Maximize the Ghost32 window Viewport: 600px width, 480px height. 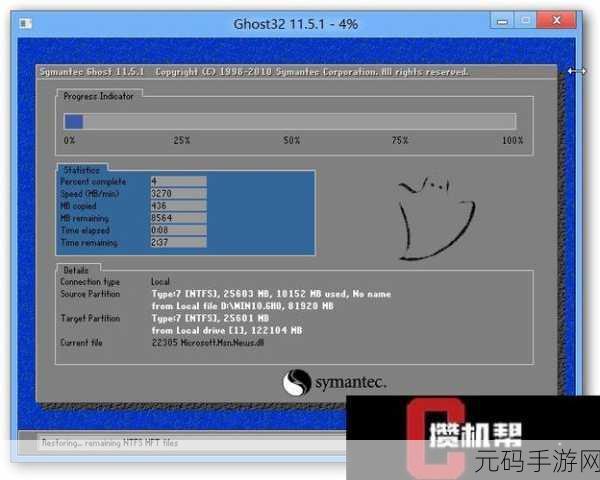click(x=526, y=20)
